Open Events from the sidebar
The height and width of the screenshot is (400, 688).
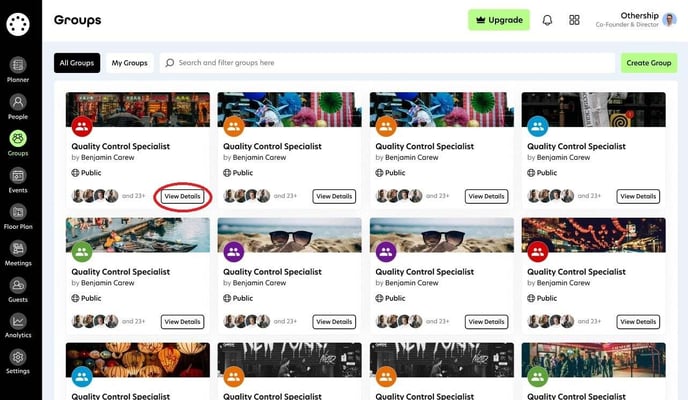coord(18,180)
